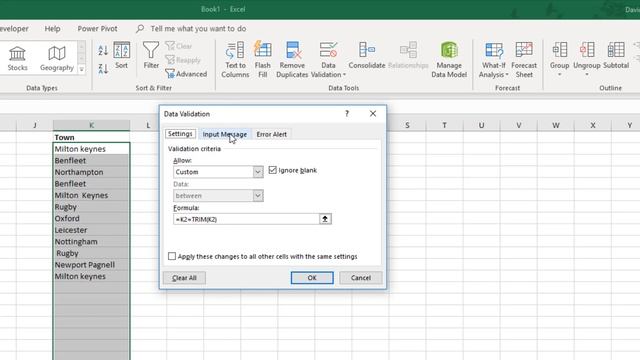Select the Nottingham cell

pyautogui.click(x=91, y=242)
